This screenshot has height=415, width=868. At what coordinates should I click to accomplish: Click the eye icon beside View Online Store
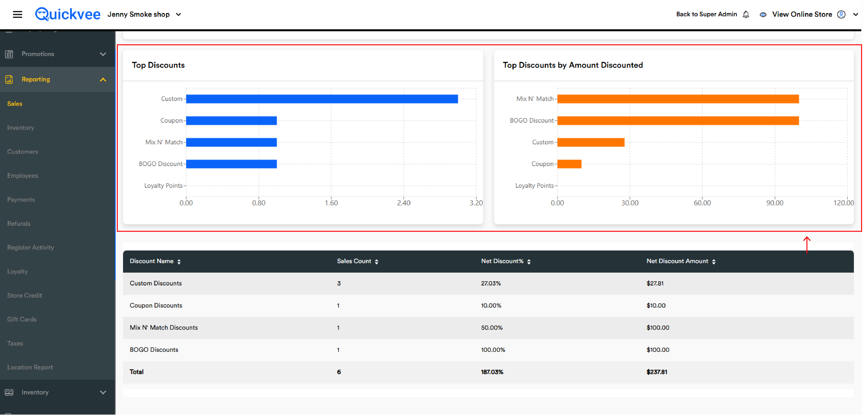point(763,15)
